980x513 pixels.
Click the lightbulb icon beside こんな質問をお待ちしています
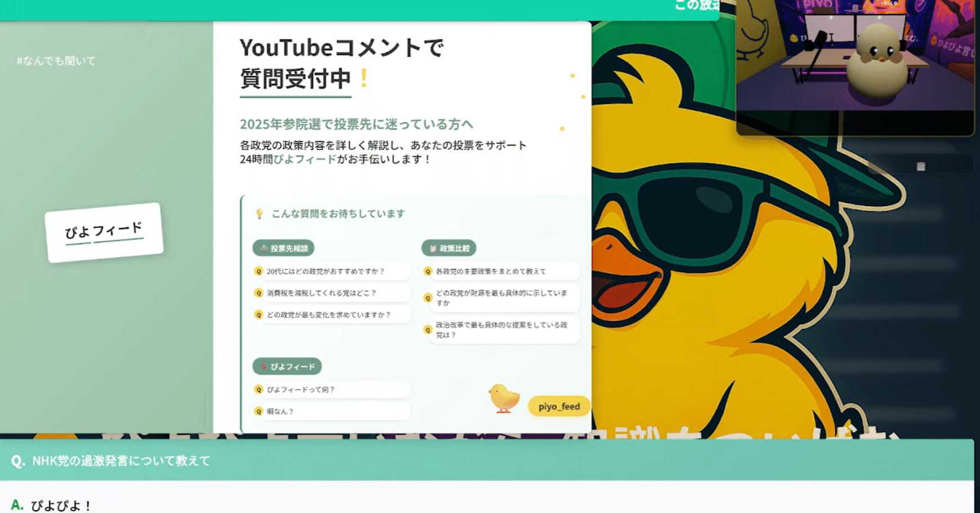point(260,213)
